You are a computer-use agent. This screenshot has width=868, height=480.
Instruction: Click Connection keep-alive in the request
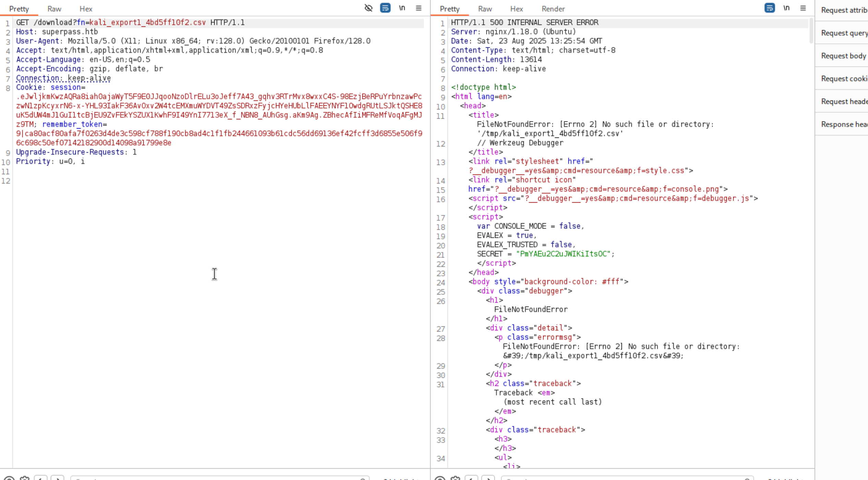63,78
